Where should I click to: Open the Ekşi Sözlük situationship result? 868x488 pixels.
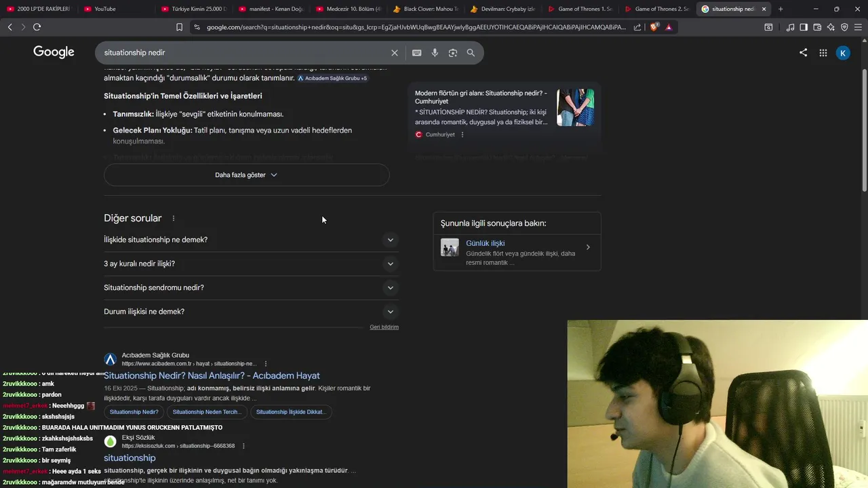pyautogui.click(x=130, y=458)
